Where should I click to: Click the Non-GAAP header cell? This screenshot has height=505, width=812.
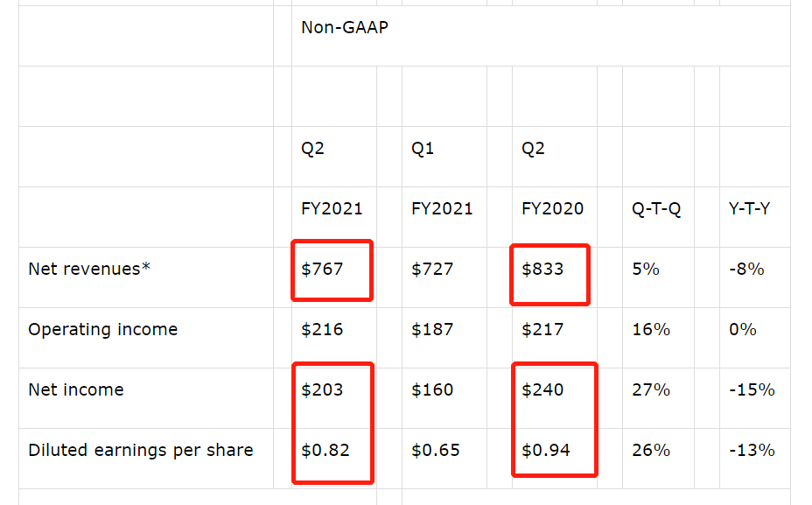(345, 27)
